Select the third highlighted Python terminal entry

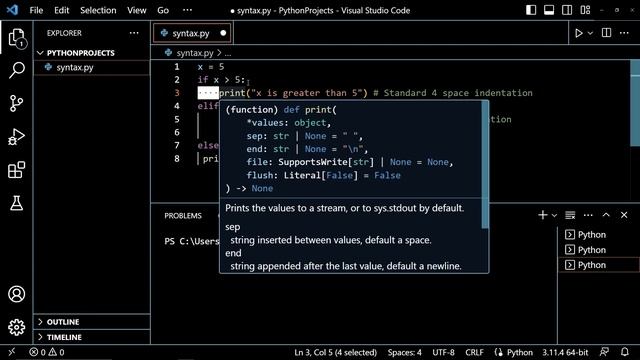(598, 265)
